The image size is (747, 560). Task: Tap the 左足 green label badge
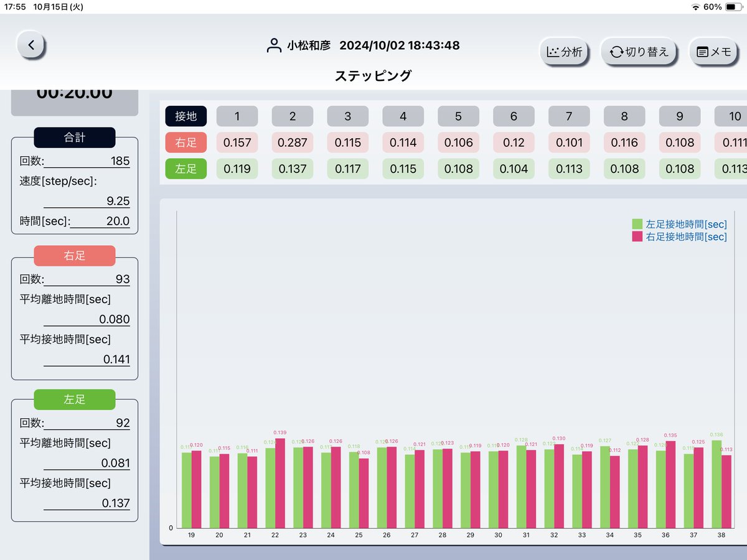point(186,169)
